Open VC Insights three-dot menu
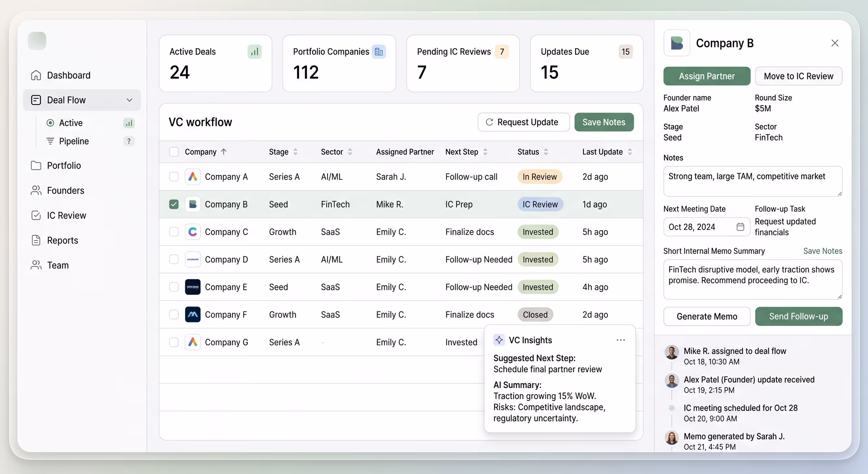Image resolution: width=868 pixels, height=474 pixels. point(621,340)
